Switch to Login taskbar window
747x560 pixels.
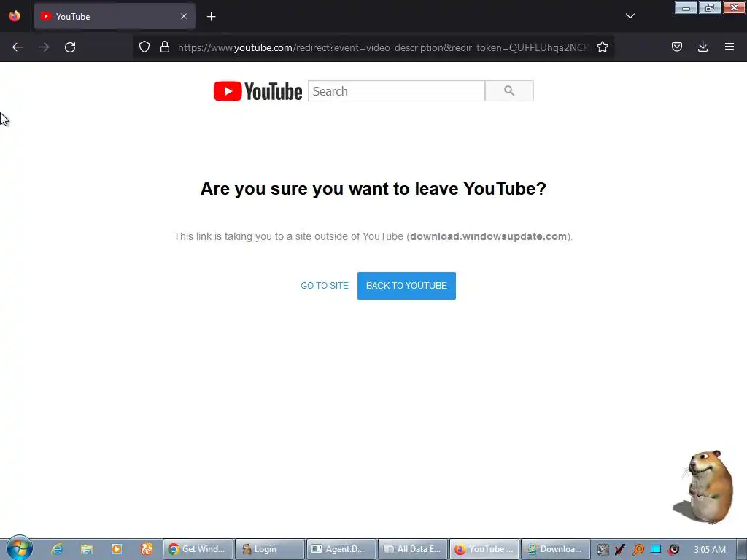coord(269,549)
